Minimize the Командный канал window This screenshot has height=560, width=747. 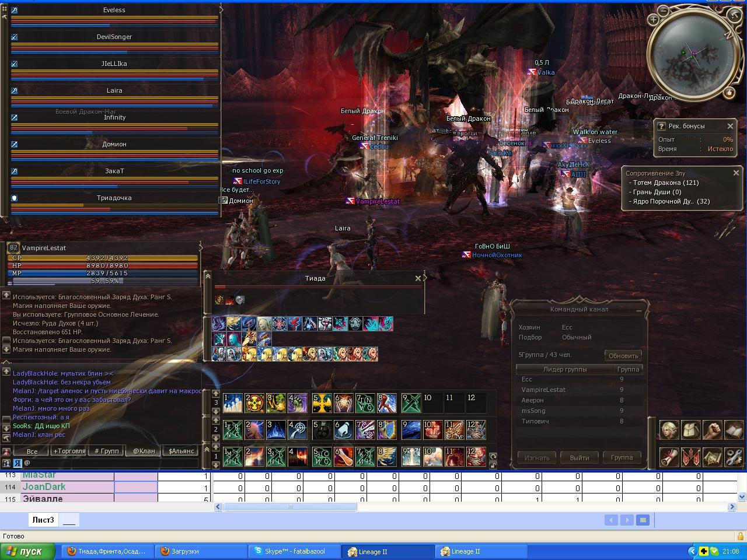tap(639, 311)
